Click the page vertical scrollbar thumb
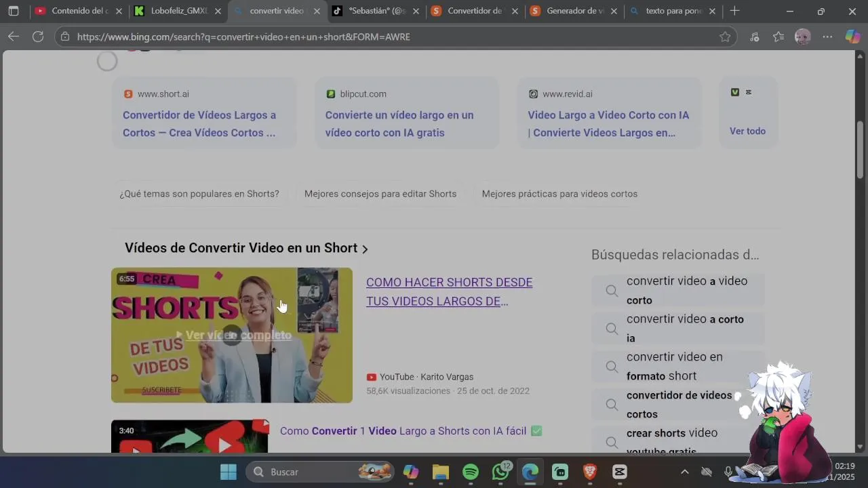Viewport: 868px width, 488px height. coord(861,149)
